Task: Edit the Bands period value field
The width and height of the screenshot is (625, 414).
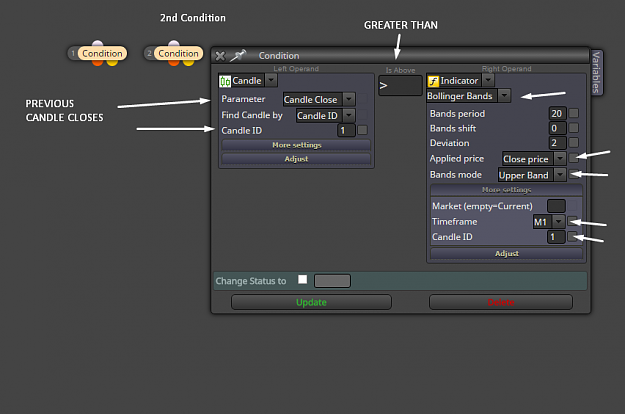Action: 557,114
